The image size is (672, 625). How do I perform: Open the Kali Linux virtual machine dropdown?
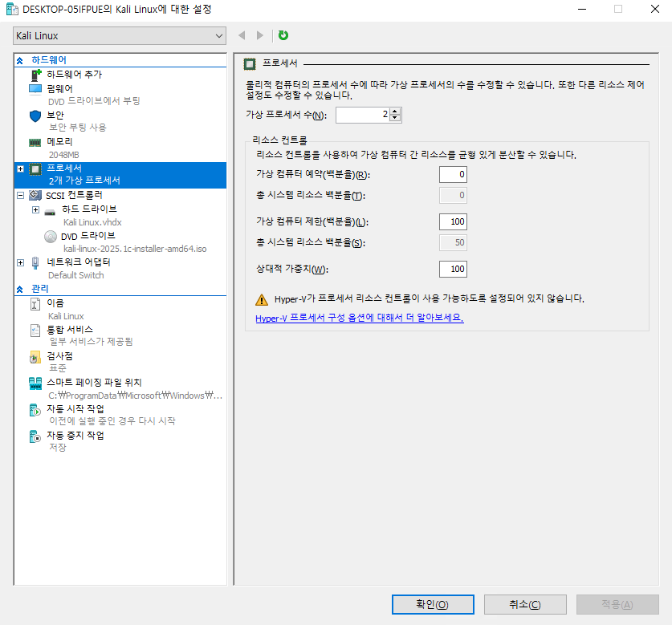(120, 35)
